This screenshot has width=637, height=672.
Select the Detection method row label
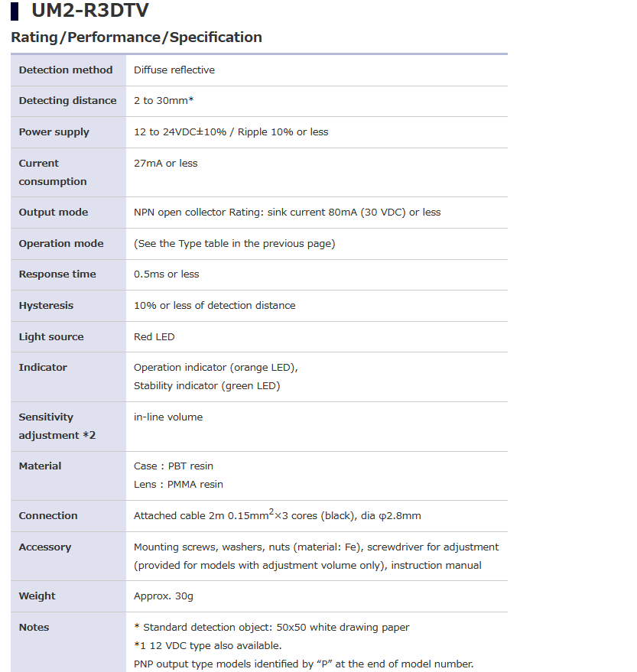pos(66,70)
